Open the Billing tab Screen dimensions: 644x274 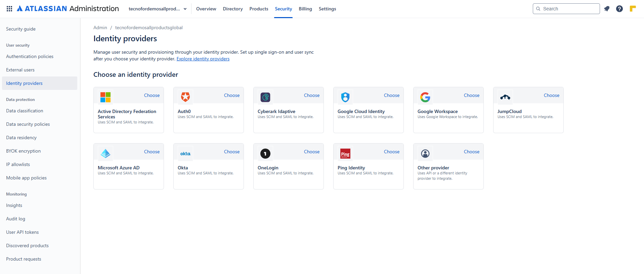(305, 9)
